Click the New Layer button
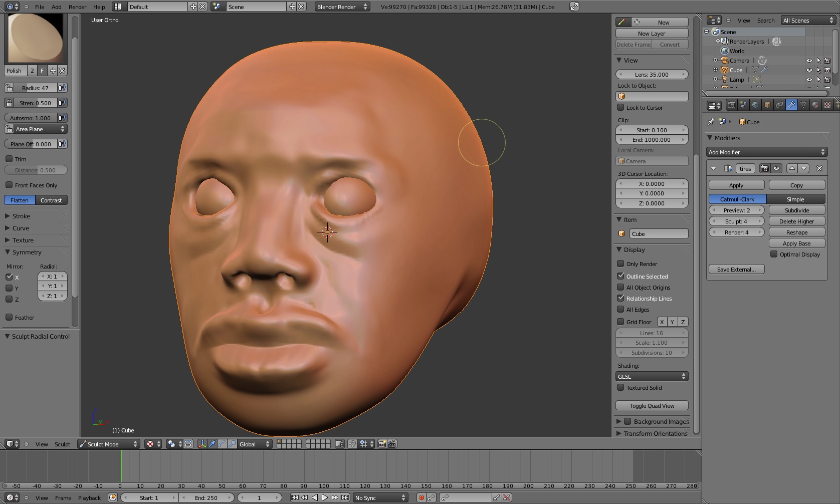Image resolution: width=840 pixels, height=504 pixels. (x=652, y=33)
